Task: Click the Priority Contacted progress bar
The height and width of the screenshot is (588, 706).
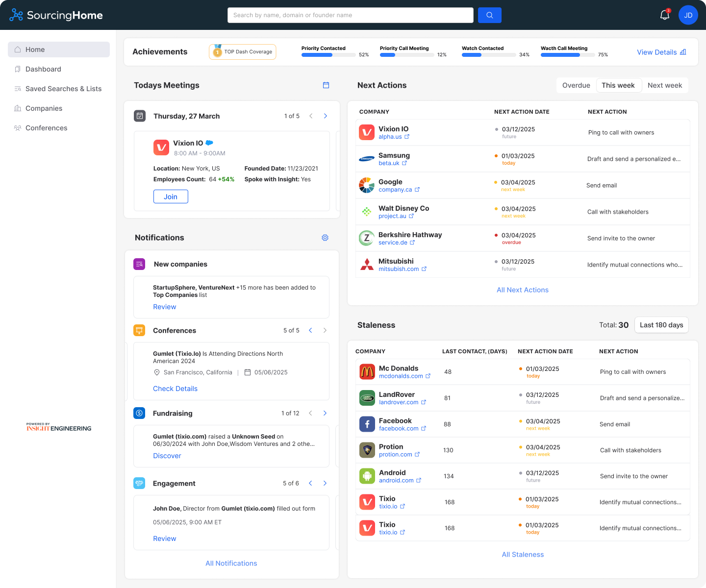Action: click(x=328, y=55)
